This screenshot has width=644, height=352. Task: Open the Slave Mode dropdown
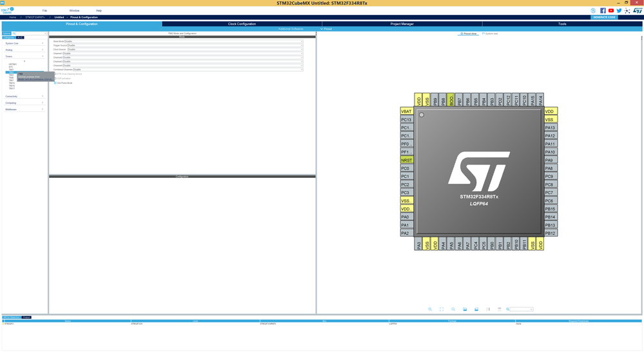coord(184,41)
